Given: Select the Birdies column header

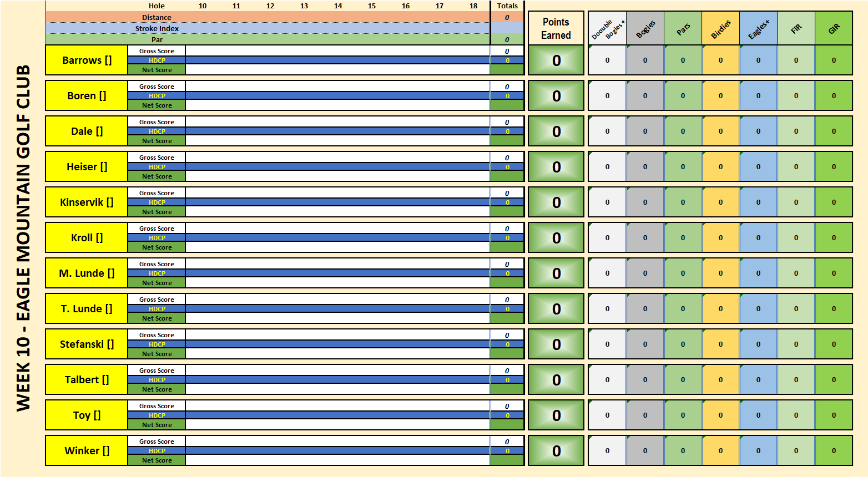Looking at the screenshot, I should (720, 28).
